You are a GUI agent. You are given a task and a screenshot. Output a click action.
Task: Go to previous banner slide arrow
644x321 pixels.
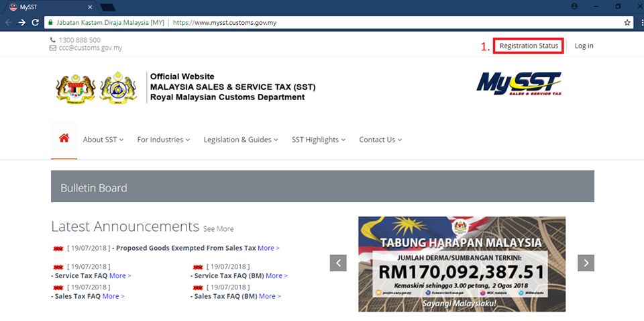click(338, 263)
